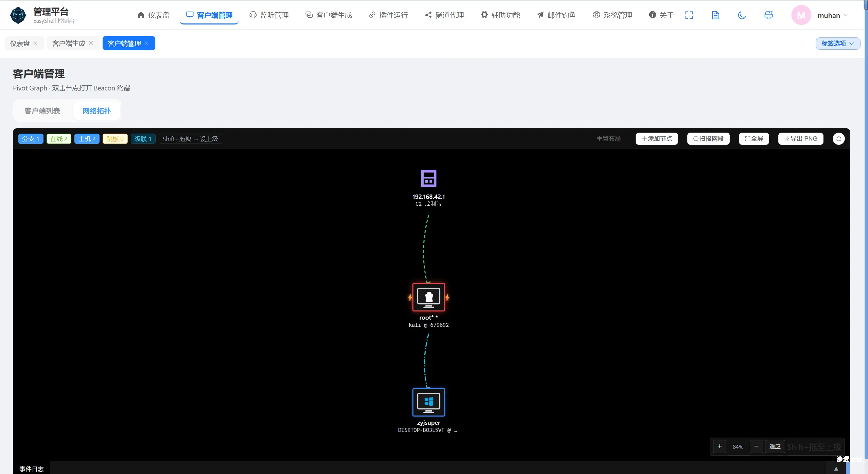Image resolution: width=868 pixels, height=474 pixels.
Task: Toggle browser fullscreen icon in header
Action: click(x=689, y=15)
